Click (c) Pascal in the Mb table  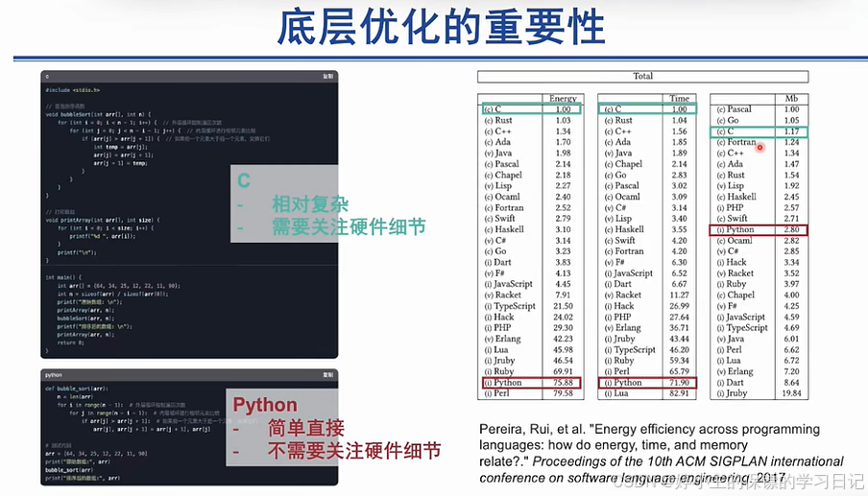pos(734,109)
